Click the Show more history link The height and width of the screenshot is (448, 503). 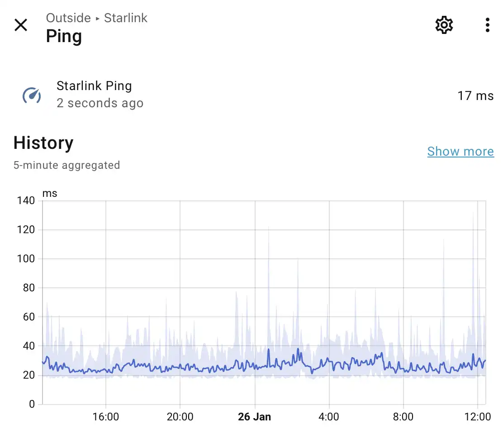(460, 151)
